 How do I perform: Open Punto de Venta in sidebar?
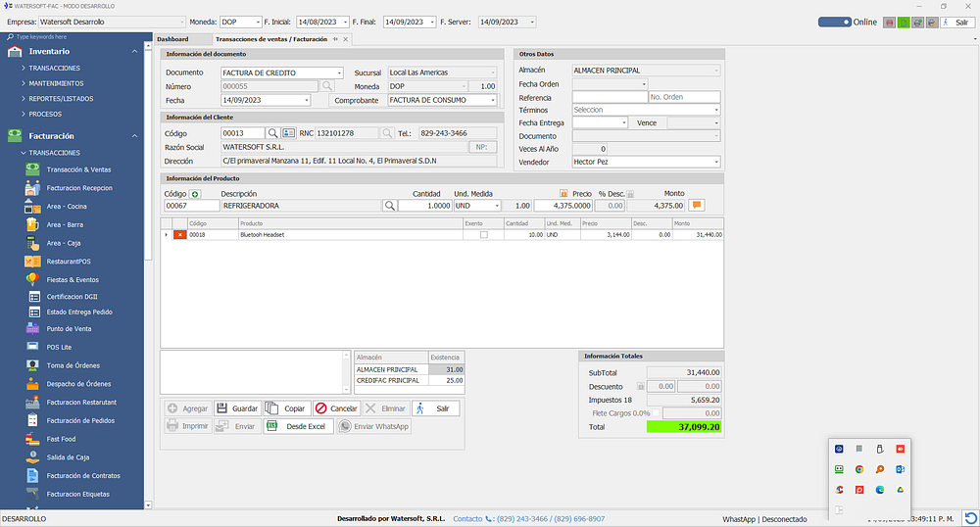coord(69,329)
